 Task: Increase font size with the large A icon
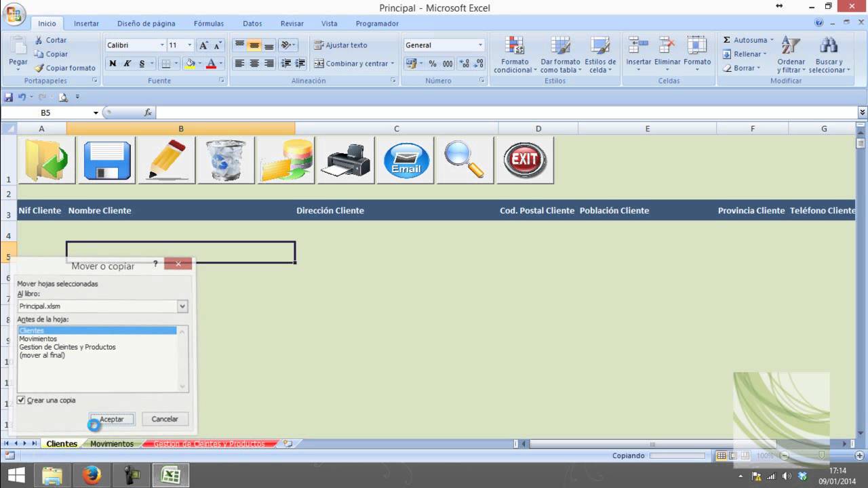click(x=203, y=45)
